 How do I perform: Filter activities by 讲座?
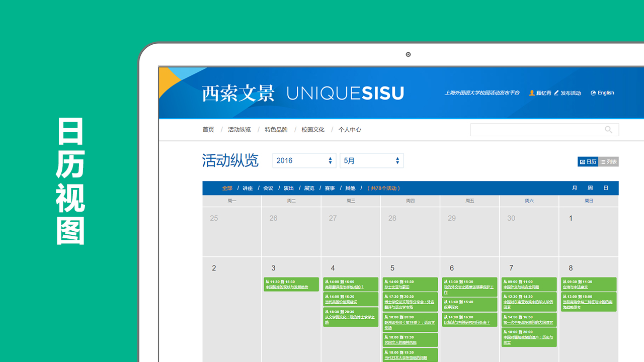248,188
